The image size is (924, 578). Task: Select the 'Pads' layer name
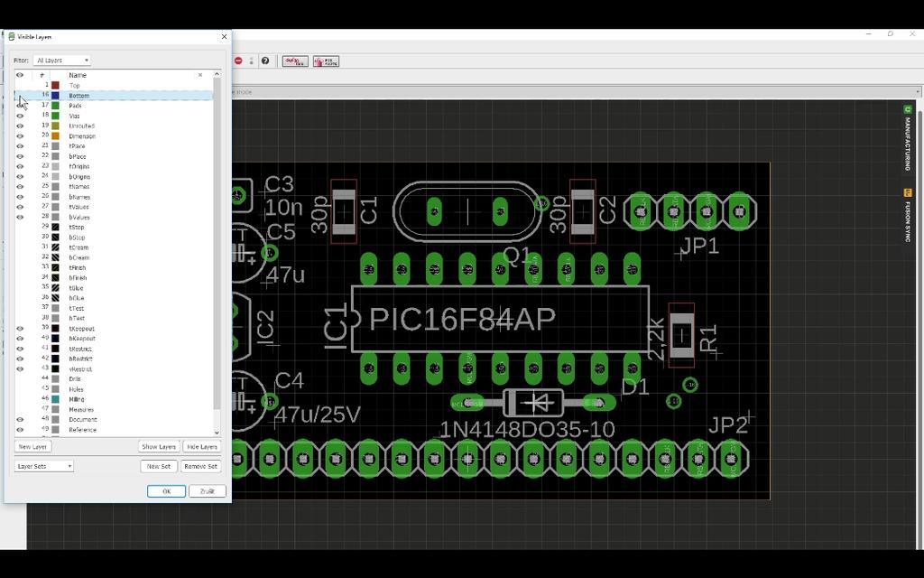click(76, 107)
